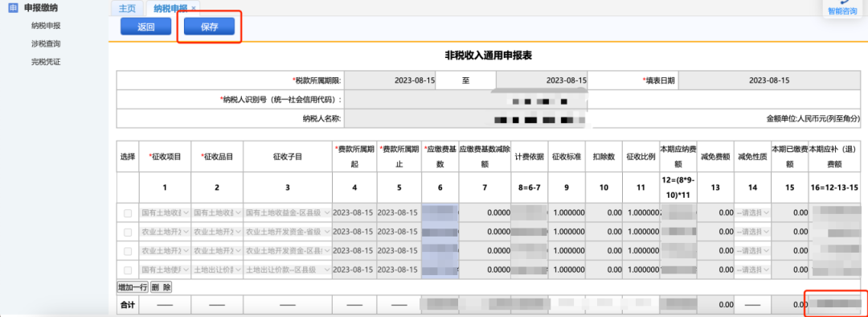
Task: Open 征收品目 dropdown in 农业土地开发资金-区县 row
Action: 216,251
